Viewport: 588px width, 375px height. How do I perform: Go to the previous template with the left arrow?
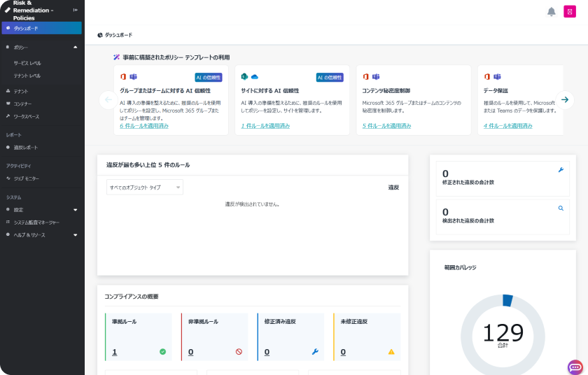point(108,99)
